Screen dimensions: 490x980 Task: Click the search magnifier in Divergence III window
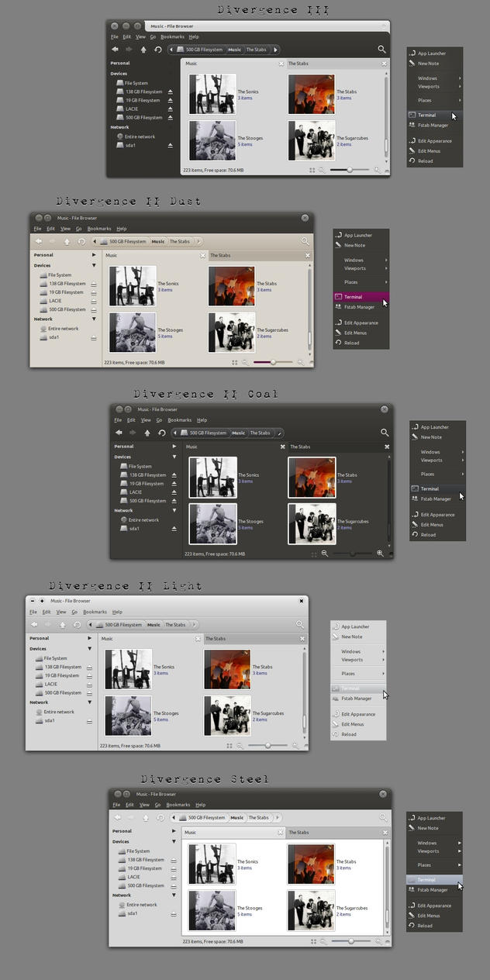pyautogui.click(x=381, y=50)
